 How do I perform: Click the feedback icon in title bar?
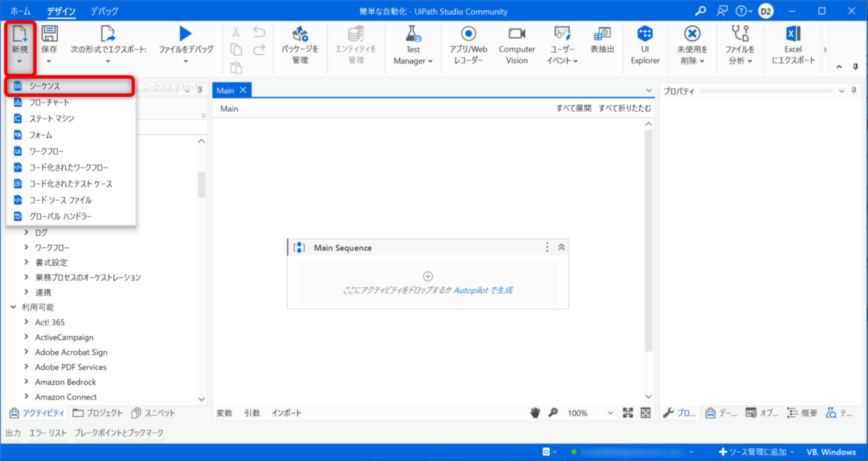point(722,11)
